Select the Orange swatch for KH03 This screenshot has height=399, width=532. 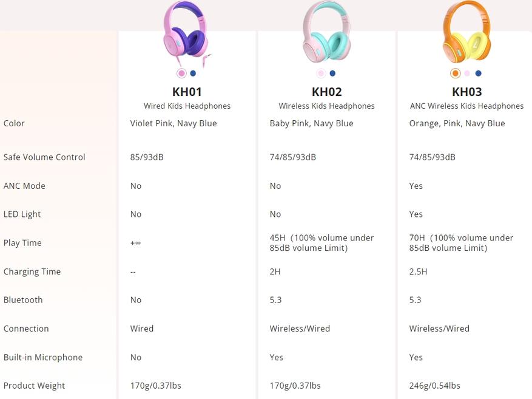(x=455, y=73)
